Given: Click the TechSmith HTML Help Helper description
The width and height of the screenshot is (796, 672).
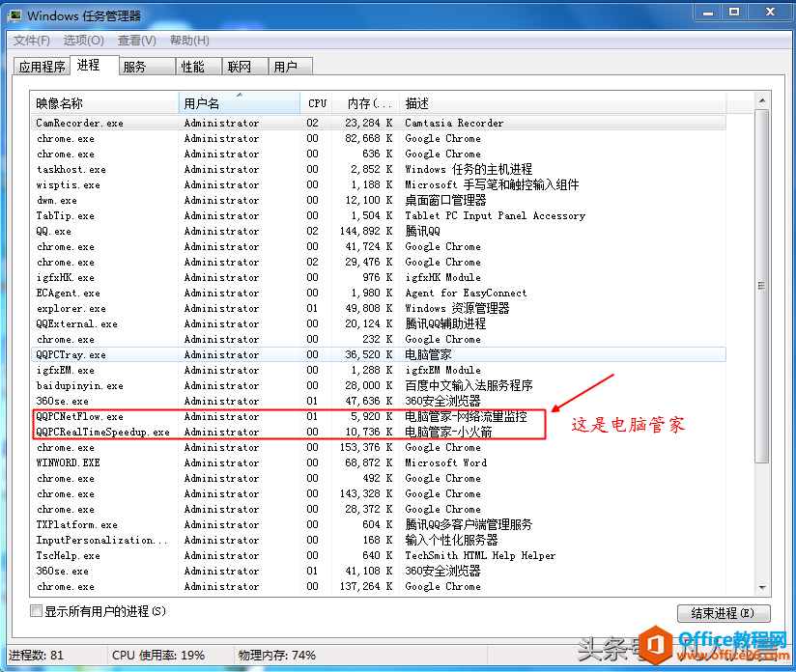Looking at the screenshot, I should tap(480, 555).
